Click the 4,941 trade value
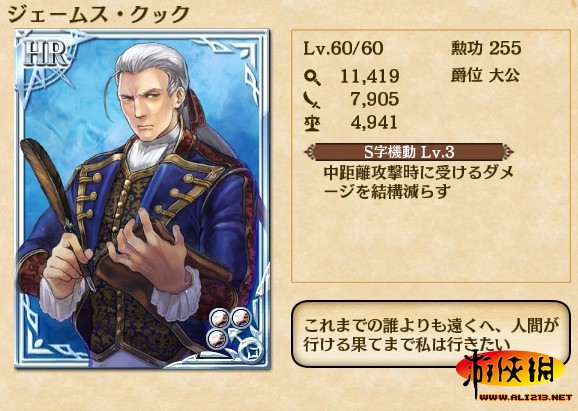578x411 pixels. (374, 122)
